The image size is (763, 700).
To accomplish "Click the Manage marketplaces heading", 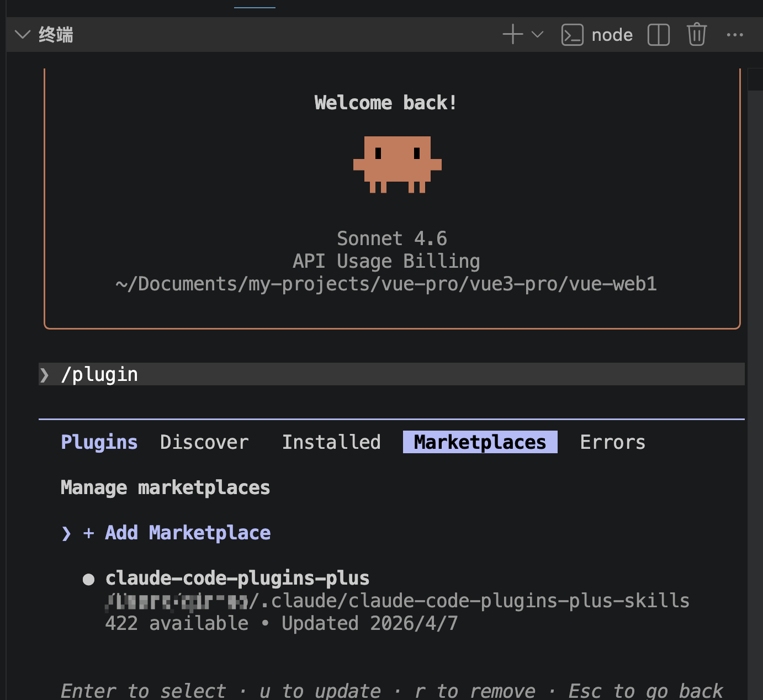I will [165, 487].
